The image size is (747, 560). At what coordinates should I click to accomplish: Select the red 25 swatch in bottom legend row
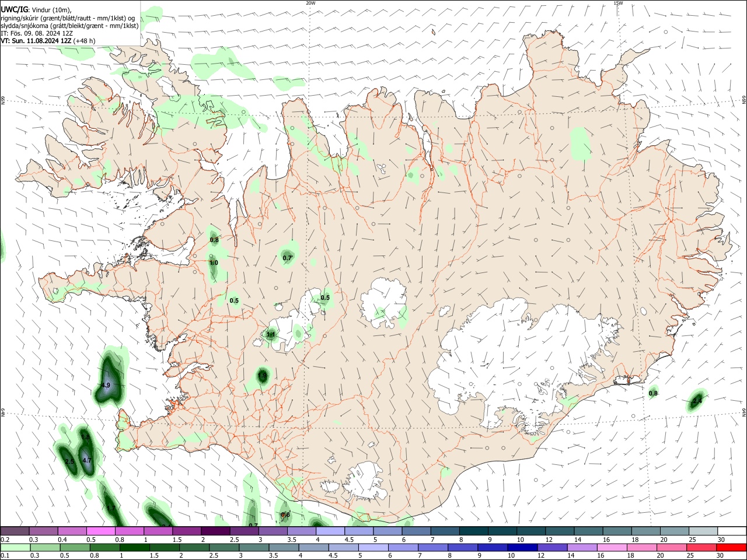coord(701,547)
